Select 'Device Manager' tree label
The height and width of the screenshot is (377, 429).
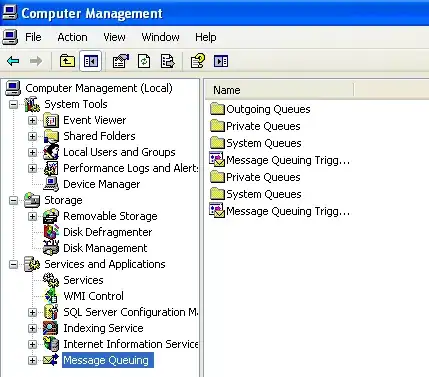point(102,184)
